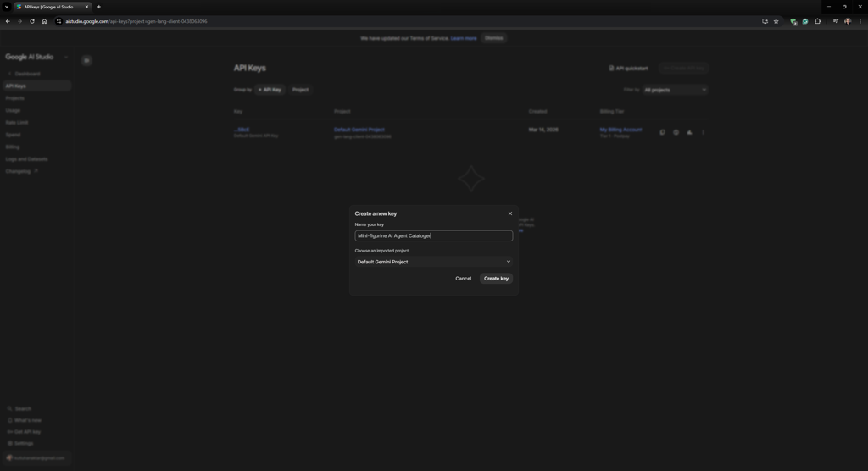Open the Chrome profile avatar
The width and height of the screenshot is (868, 471).
coord(848,21)
